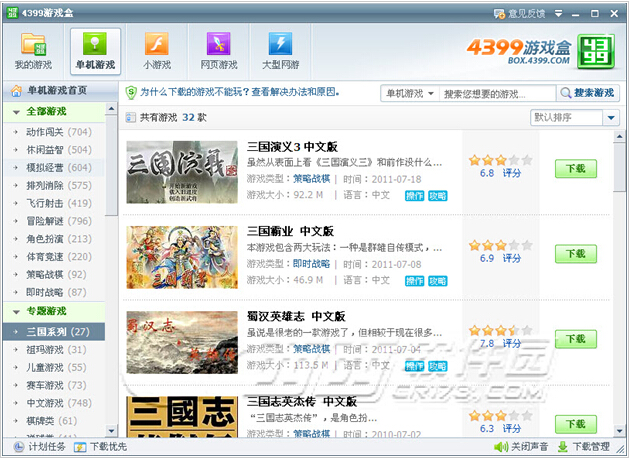The image size is (630, 461).
Task: Open the 单机游戏 search type dropdown
Action: (410, 94)
